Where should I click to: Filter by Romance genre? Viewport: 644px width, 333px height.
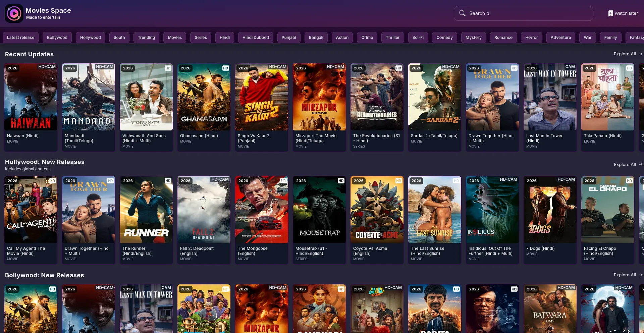[503, 38]
